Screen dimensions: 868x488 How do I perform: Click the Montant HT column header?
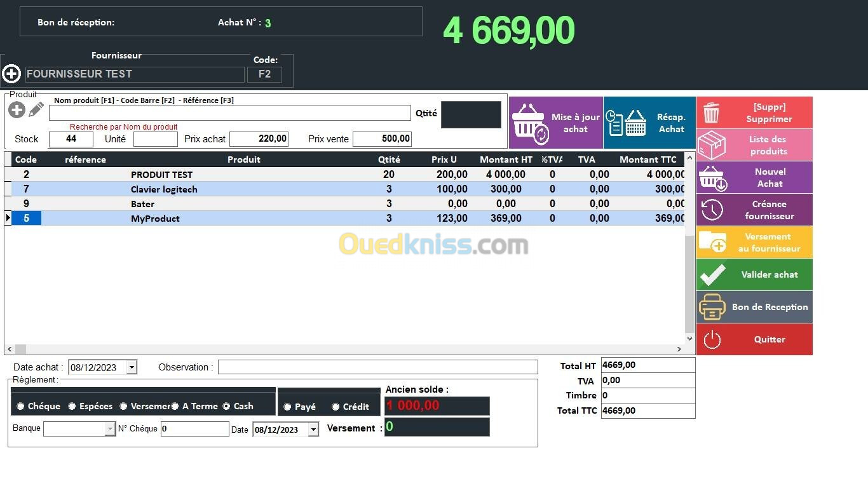coord(506,159)
